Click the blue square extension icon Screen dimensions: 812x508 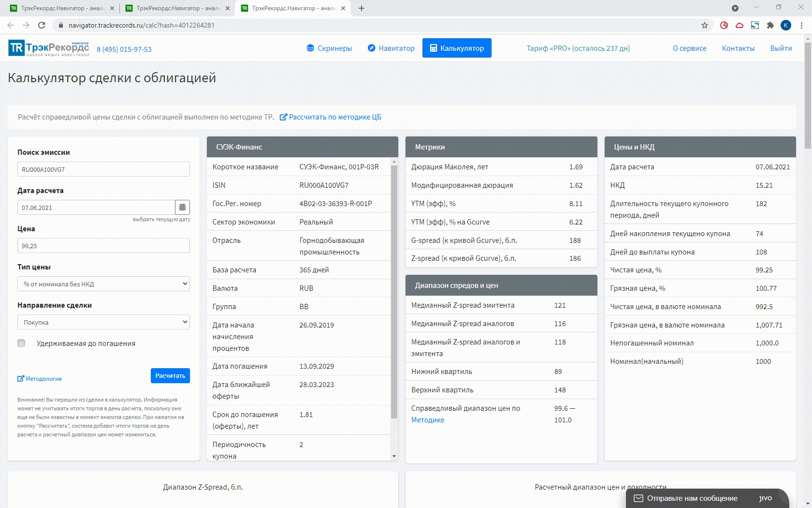pos(755,25)
